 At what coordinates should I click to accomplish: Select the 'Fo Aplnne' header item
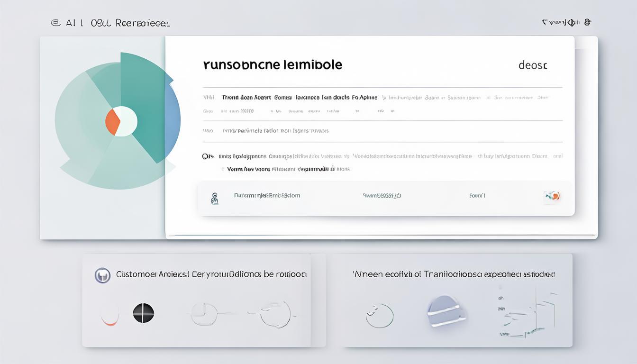pyautogui.click(x=364, y=97)
